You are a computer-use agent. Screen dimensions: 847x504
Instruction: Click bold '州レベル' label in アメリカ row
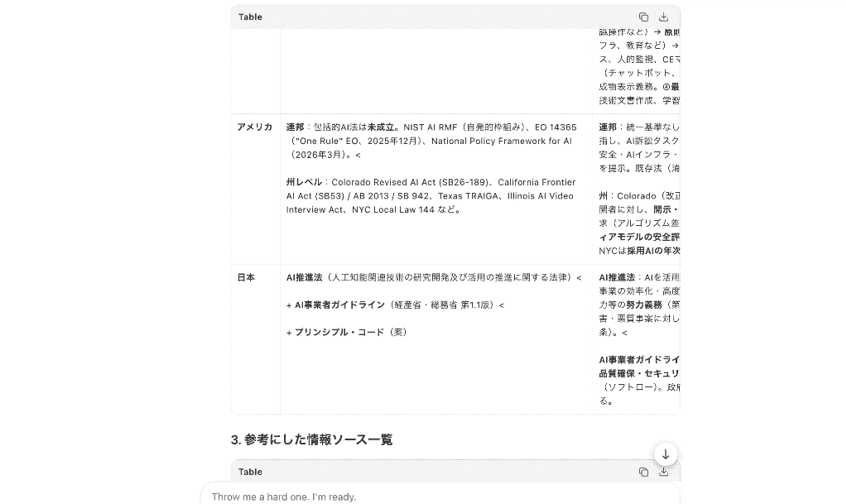coord(304,182)
